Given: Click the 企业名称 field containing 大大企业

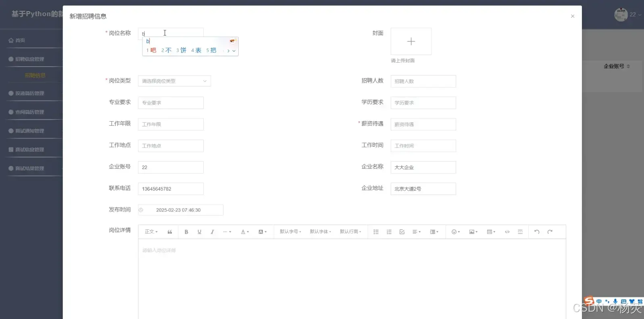Looking at the screenshot, I should click(x=423, y=167).
